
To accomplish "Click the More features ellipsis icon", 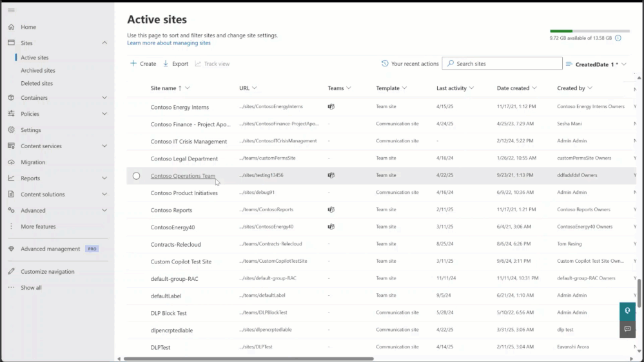I will pyautogui.click(x=11, y=226).
